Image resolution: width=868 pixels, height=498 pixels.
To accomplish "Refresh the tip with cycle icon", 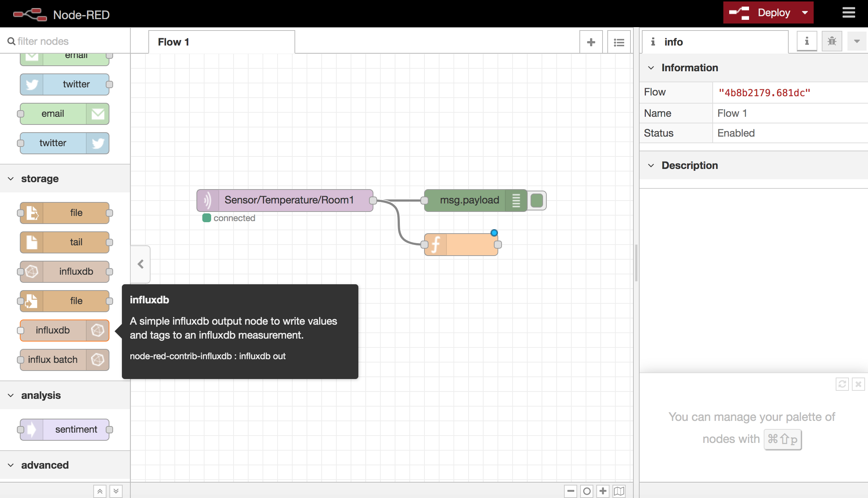I will coord(842,384).
